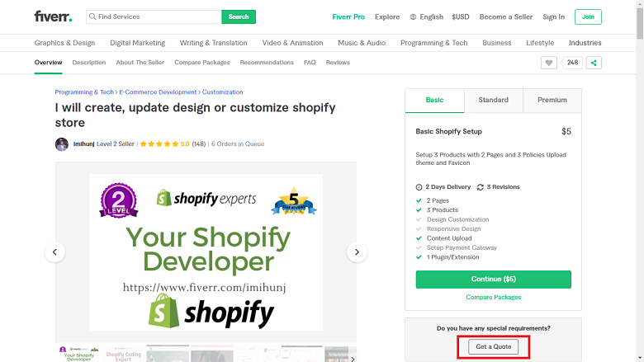Image resolution: width=644 pixels, height=362 pixels.
Task: Click the Get a Quote button
Action: click(493, 347)
